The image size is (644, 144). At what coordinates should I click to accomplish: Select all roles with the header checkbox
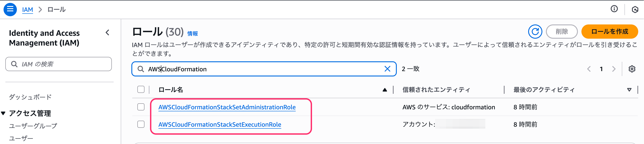141,89
